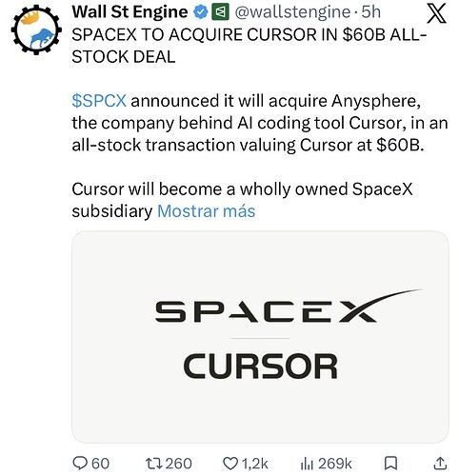Open the $SPCX cashtag link

pyautogui.click(x=99, y=101)
